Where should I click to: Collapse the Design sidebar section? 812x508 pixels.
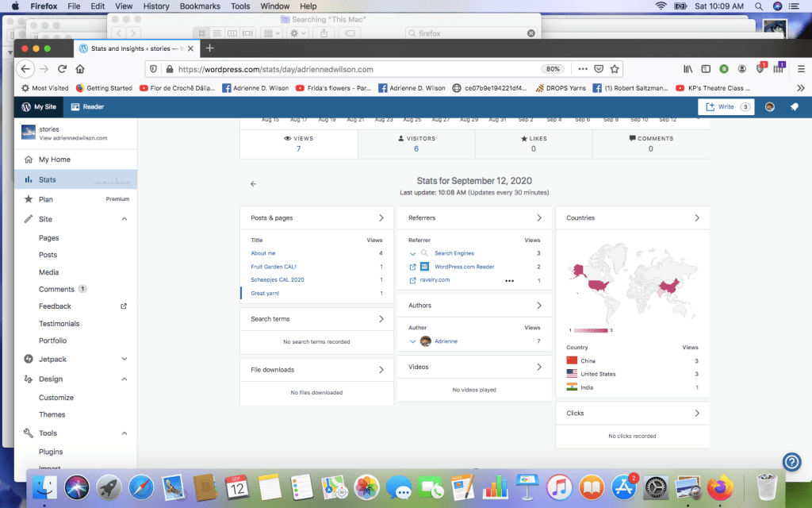[124, 379]
